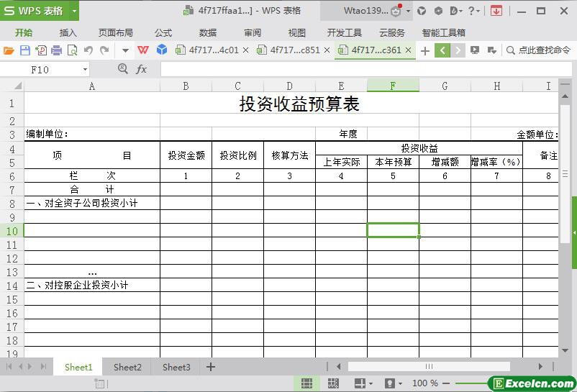Open print preview icon
Viewport: 577px width, 392px height.
point(72,50)
